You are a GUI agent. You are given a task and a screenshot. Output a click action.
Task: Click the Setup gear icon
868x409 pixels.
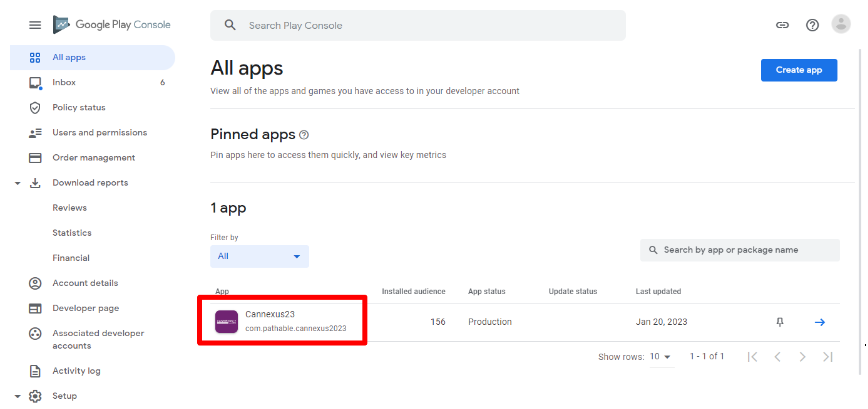(35, 396)
